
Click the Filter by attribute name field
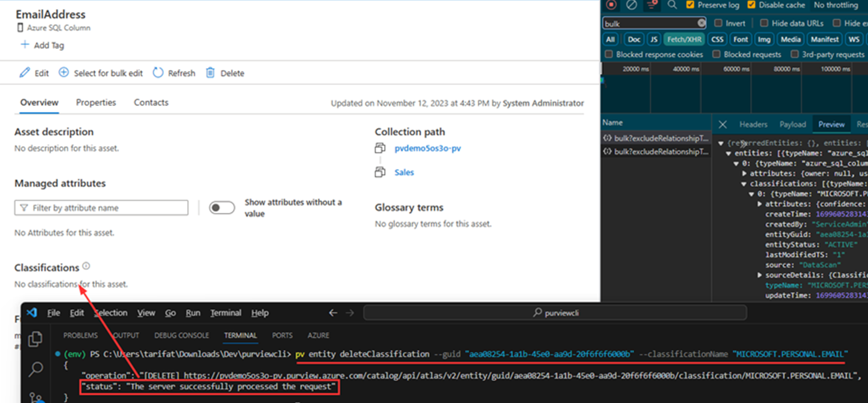pyautogui.click(x=101, y=208)
